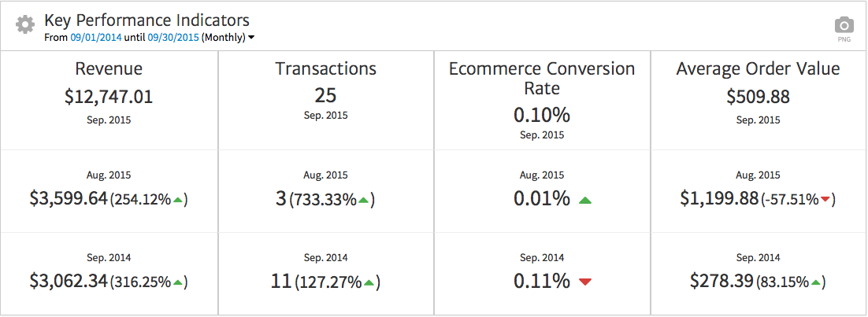Click green up arrow next to 0.01%
The image size is (868, 317).
584,201
